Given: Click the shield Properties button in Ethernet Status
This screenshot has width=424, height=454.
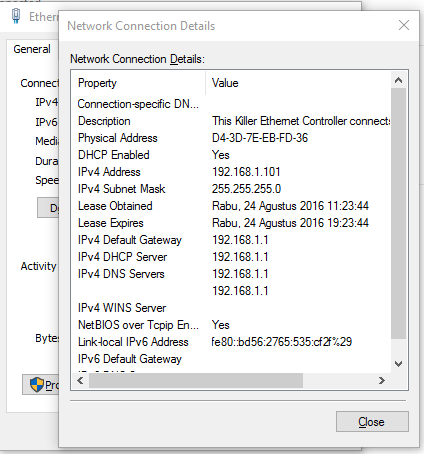Looking at the screenshot, I should click(x=41, y=385).
